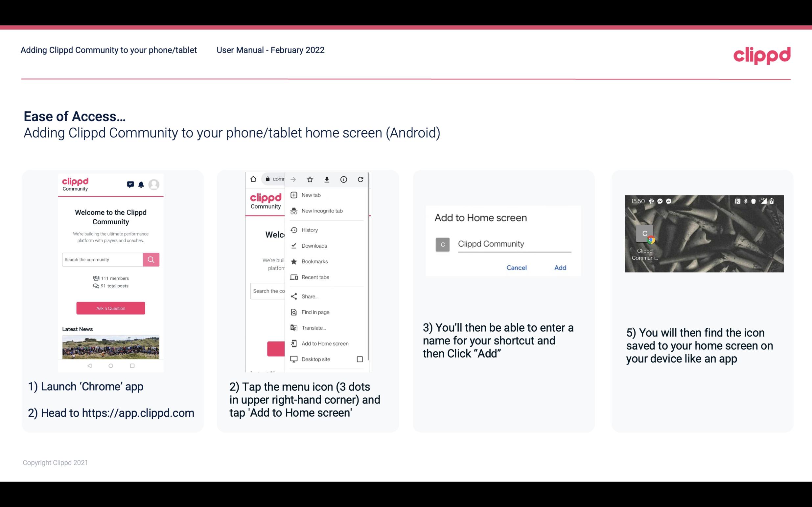Viewport: 812px width, 507px height.
Task: Select Add to Home screen menu entry
Action: click(x=324, y=343)
